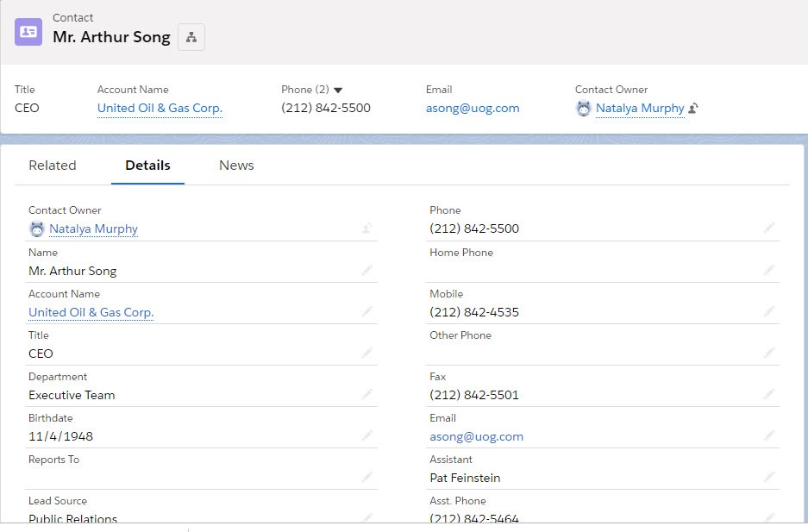Select the Details tab
Image resolution: width=808 pixels, height=532 pixels.
[x=148, y=166]
